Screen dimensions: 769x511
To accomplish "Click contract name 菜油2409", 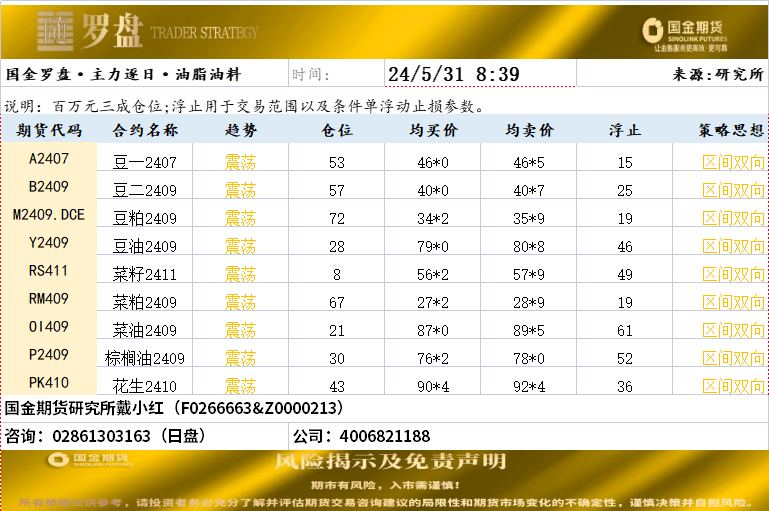I will (145, 330).
